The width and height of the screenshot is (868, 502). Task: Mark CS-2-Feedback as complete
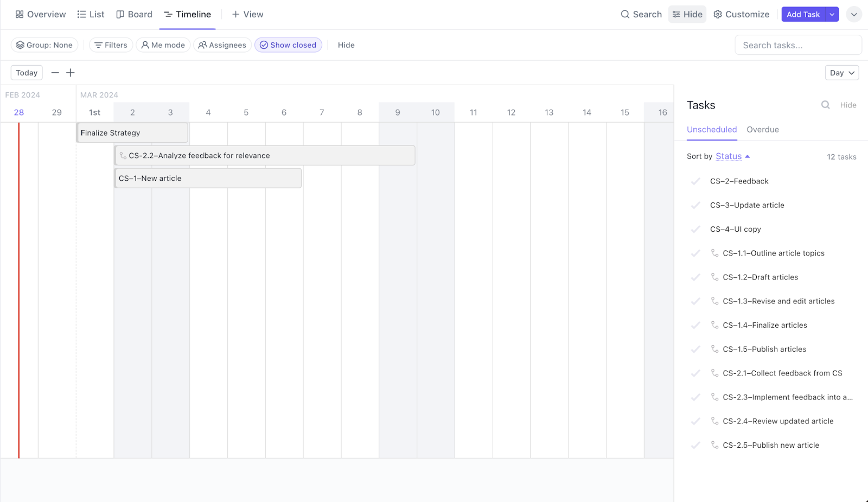pos(695,181)
